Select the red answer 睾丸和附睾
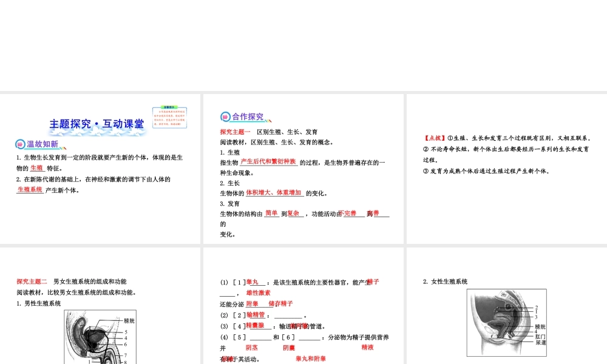 (311, 359)
